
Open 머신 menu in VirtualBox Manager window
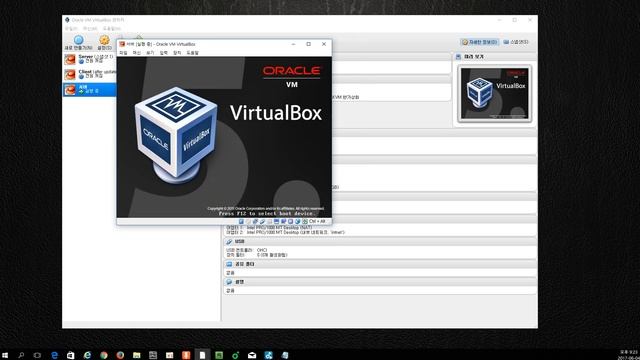click(x=90, y=29)
